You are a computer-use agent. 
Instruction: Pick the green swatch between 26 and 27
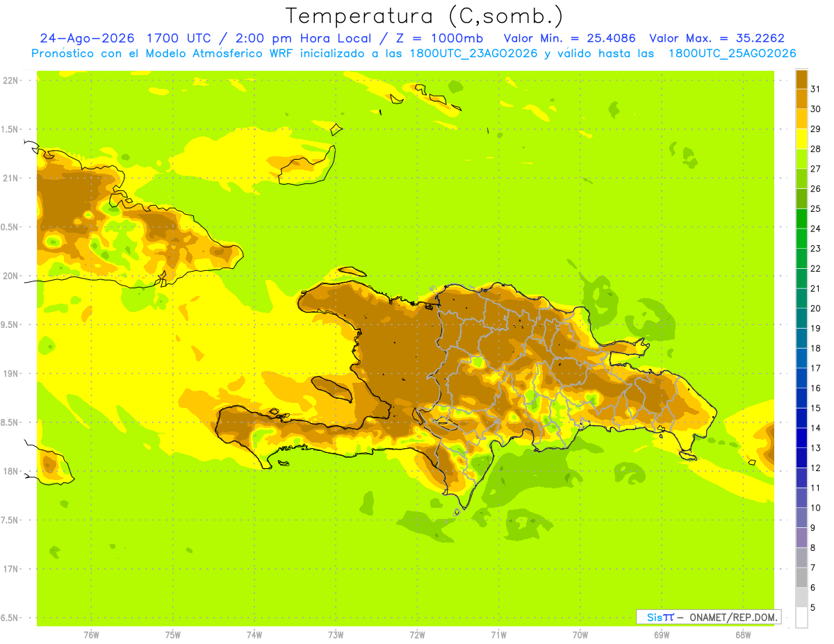click(801, 179)
